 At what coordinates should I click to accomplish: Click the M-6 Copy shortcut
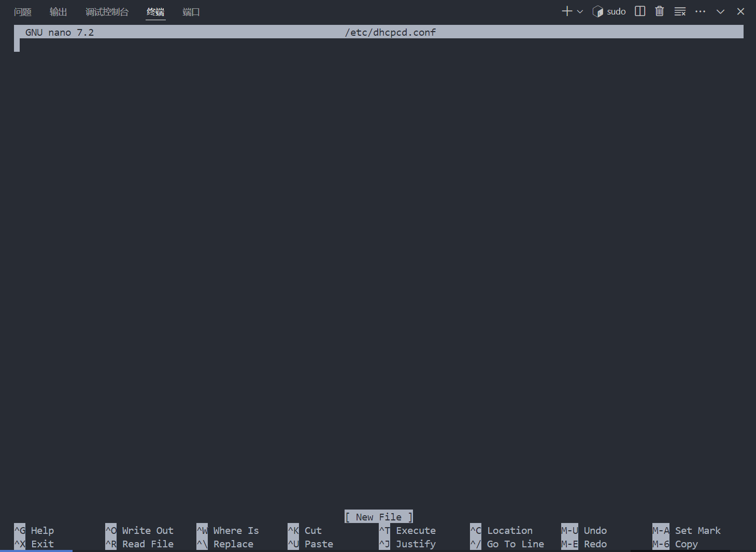[x=675, y=544]
